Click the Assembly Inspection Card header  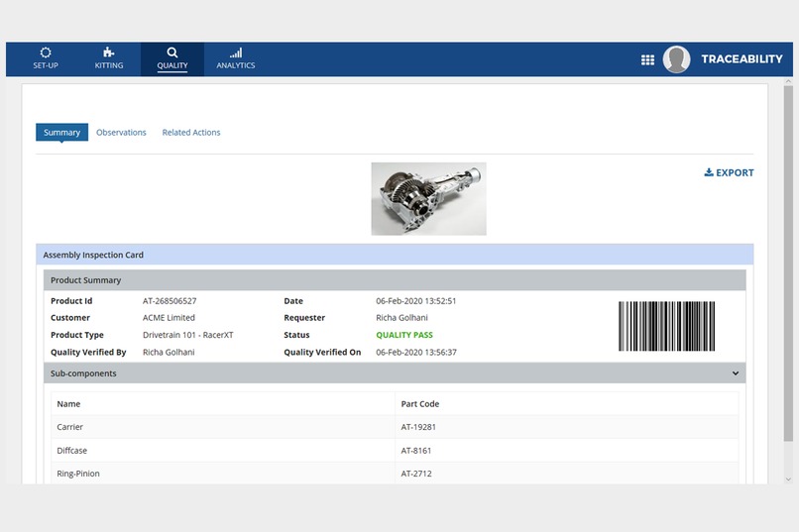click(x=395, y=255)
